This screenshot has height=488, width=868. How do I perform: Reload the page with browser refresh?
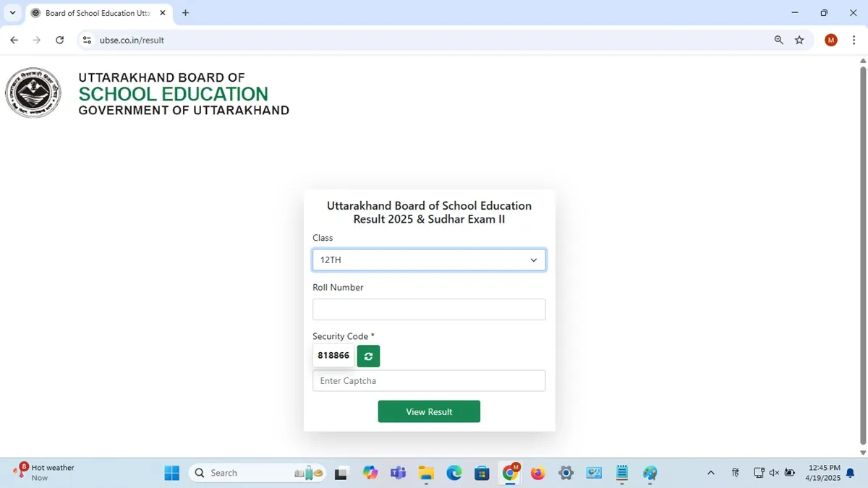[59, 40]
